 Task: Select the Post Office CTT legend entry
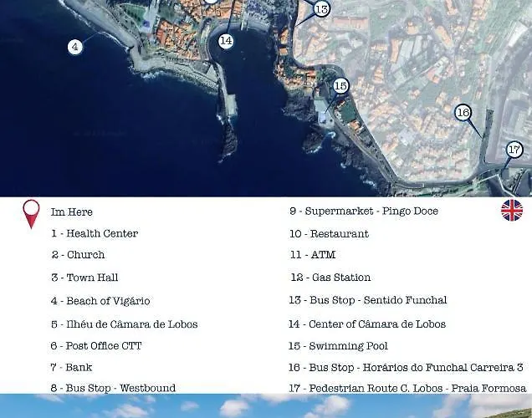pyautogui.click(x=96, y=346)
